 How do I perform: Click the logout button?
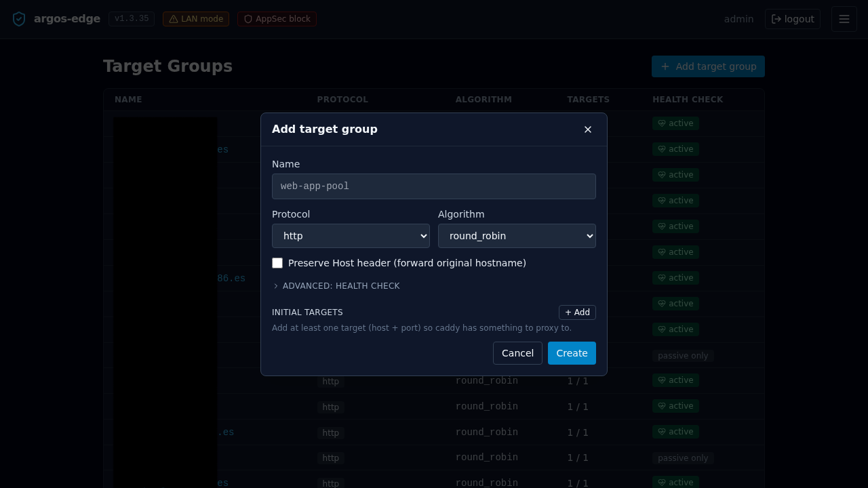(793, 19)
